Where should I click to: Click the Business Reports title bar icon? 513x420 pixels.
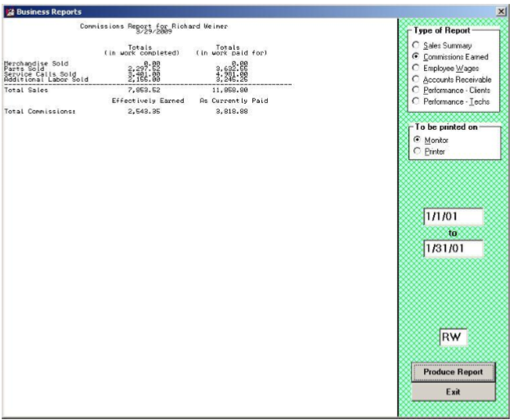coord(8,8)
